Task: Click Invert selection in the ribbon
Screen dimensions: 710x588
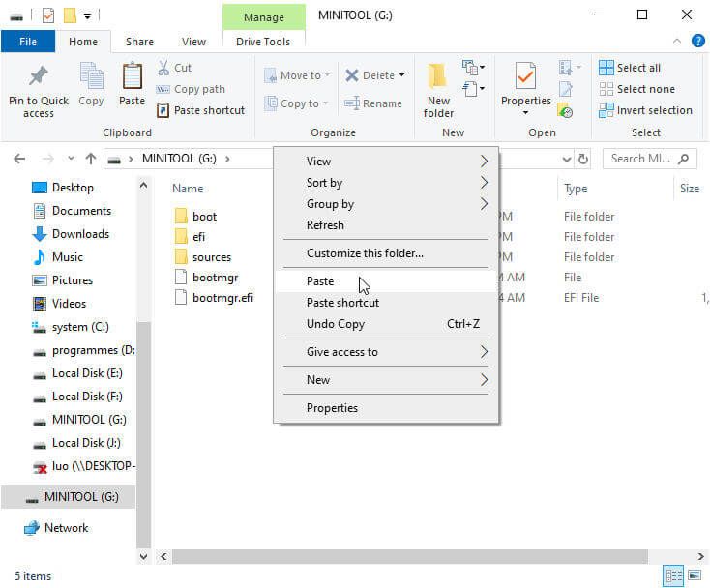Action: pos(645,110)
